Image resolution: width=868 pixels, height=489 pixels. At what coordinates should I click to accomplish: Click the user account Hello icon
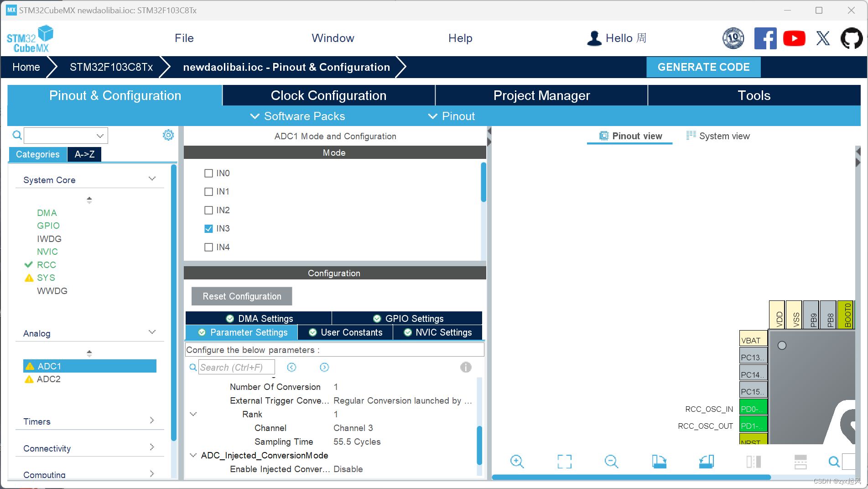tap(594, 38)
